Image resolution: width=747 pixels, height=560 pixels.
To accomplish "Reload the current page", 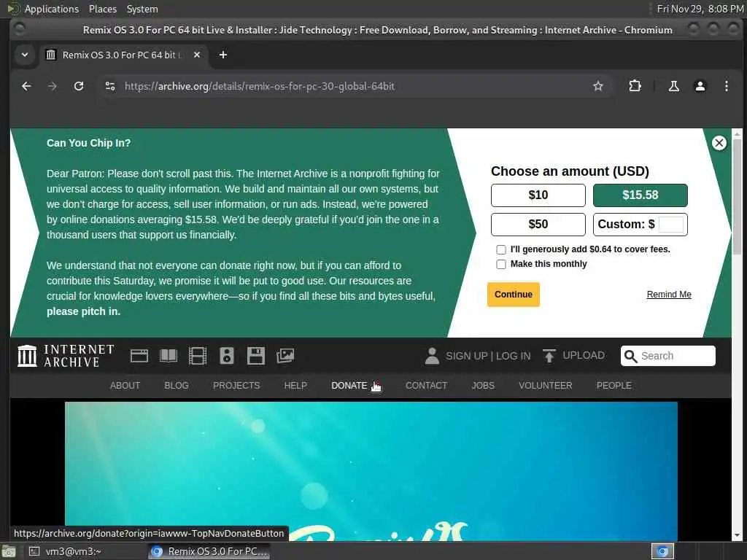I will (79, 86).
